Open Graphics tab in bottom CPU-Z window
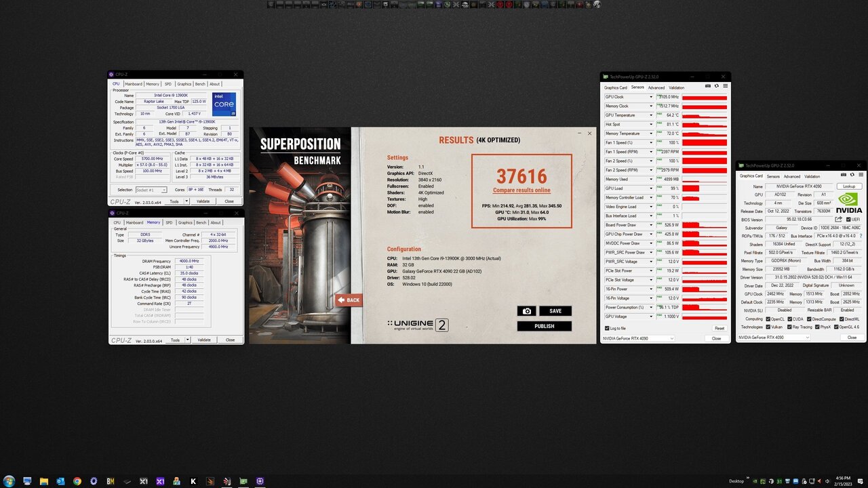This screenshot has width=868, height=488. [x=185, y=222]
